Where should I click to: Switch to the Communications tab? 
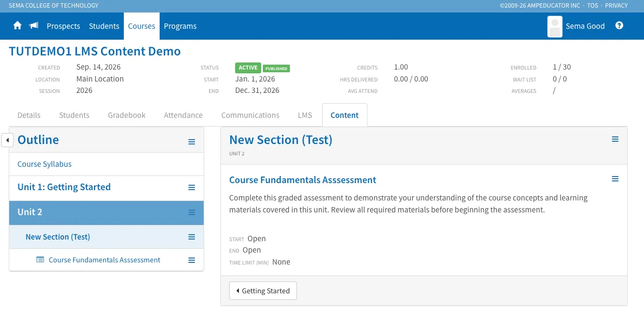(250, 115)
